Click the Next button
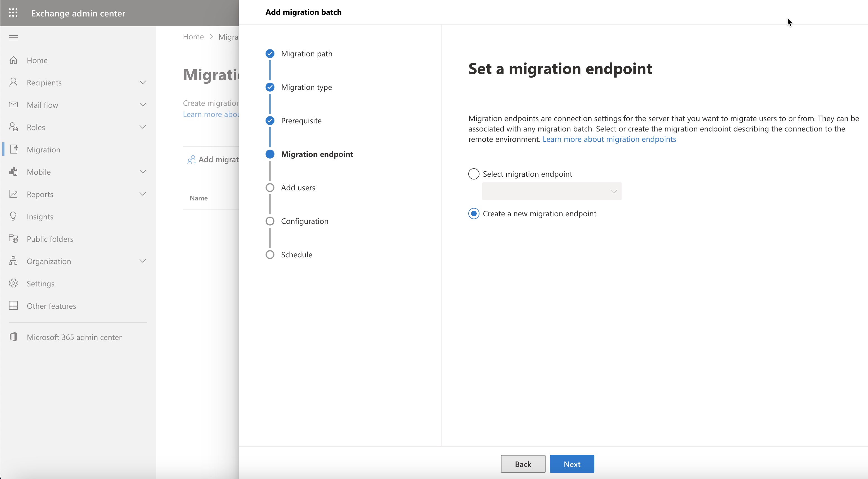The image size is (868, 479). [572, 464]
